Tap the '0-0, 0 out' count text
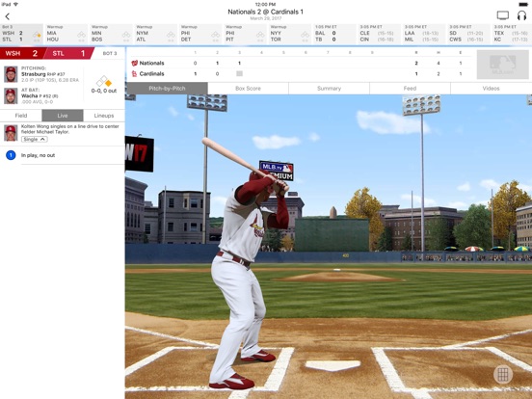Screen dimensions: 532x399 (x=104, y=91)
